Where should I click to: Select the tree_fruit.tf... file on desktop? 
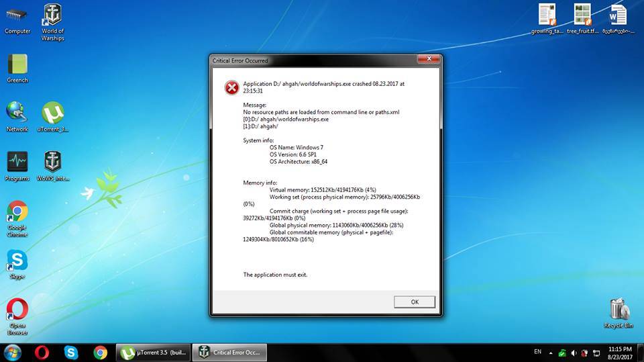[582, 19]
